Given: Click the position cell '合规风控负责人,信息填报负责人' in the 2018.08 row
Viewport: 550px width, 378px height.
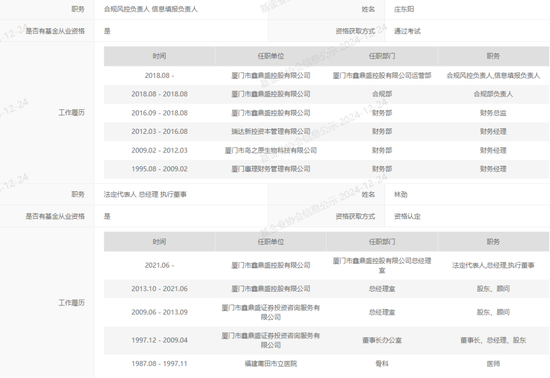Looking at the screenshot, I should pos(493,75).
